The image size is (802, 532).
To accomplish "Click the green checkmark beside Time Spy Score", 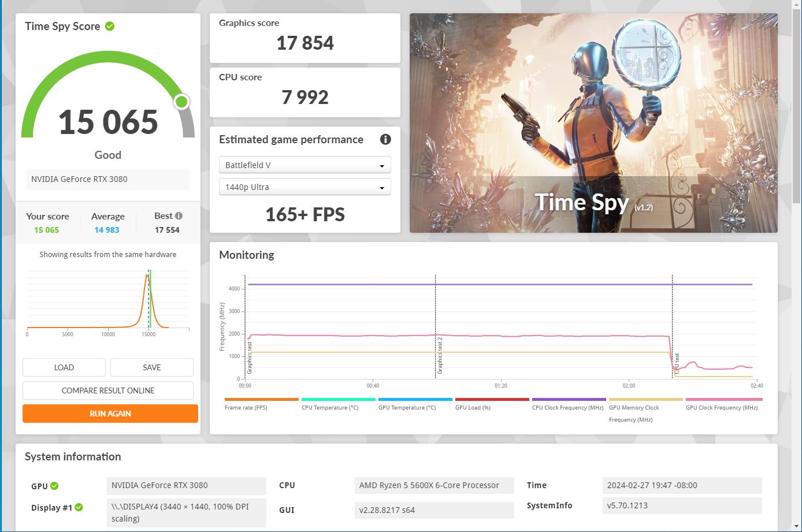I will (x=110, y=25).
